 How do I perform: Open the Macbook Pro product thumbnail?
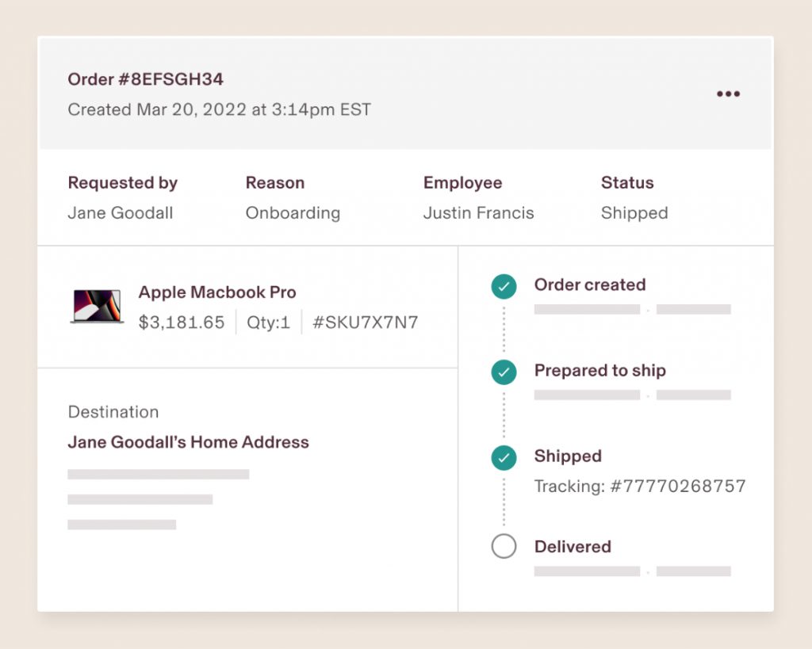pyautogui.click(x=97, y=307)
